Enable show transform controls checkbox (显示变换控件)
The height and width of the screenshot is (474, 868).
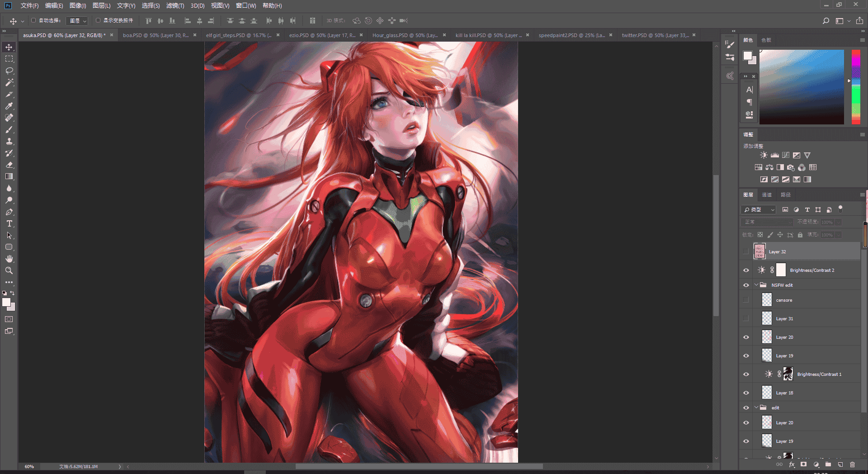(98, 20)
